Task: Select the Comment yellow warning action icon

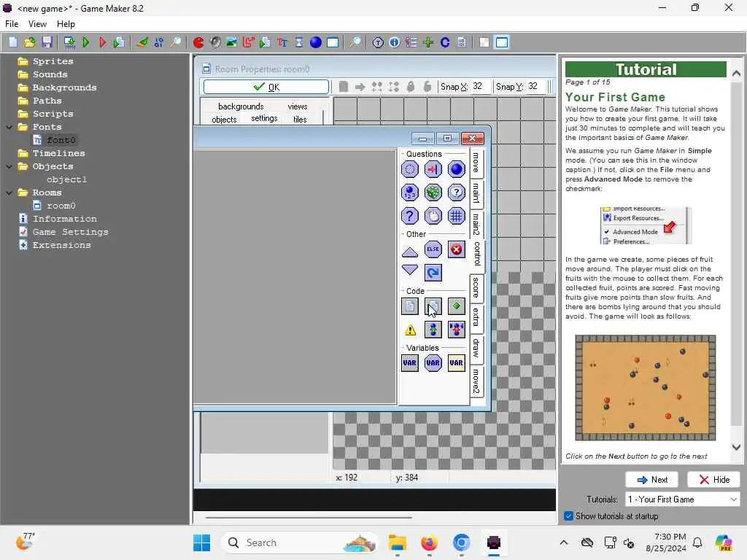Action: (x=410, y=330)
